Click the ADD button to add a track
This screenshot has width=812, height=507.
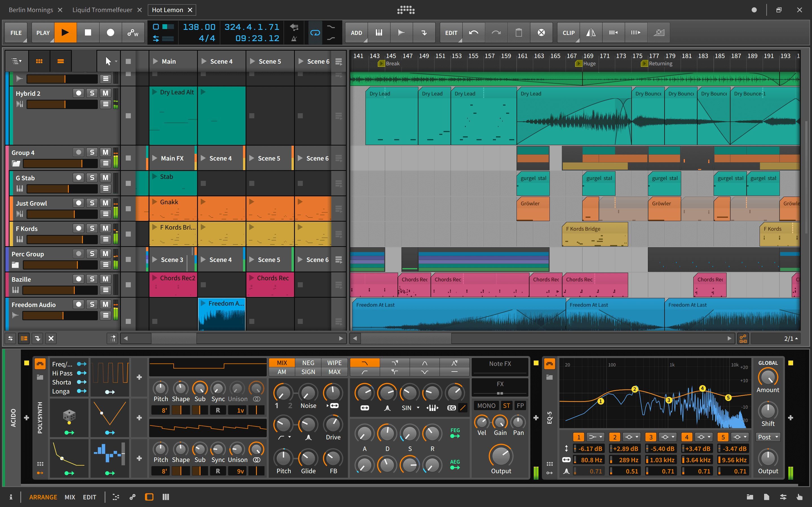(356, 32)
